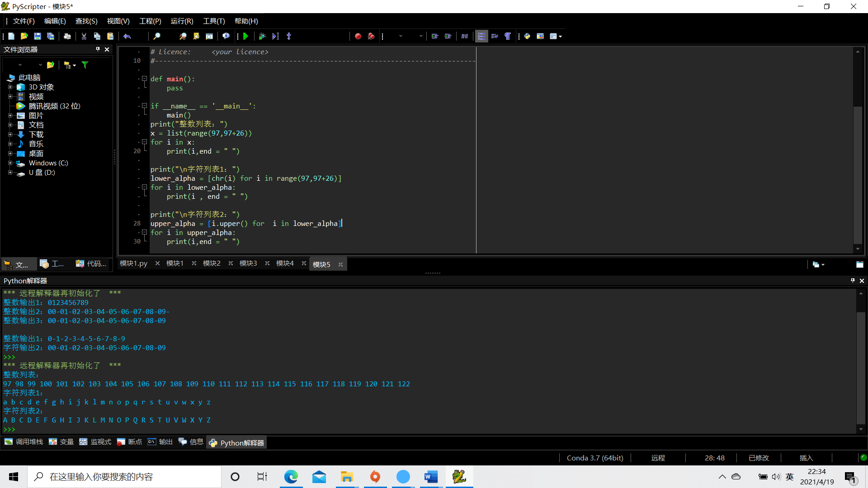
Task: Expand the Windows (C:) drive node
Action: (10, 163)
